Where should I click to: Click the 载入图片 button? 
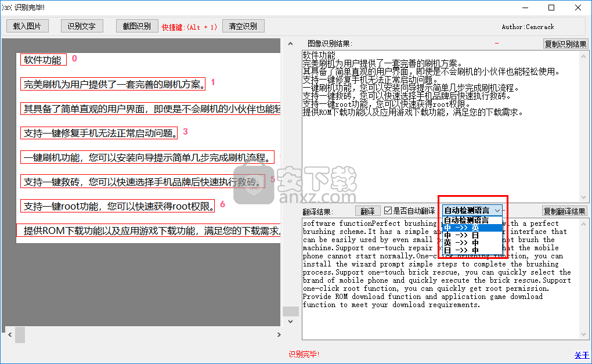pos(27,26)
